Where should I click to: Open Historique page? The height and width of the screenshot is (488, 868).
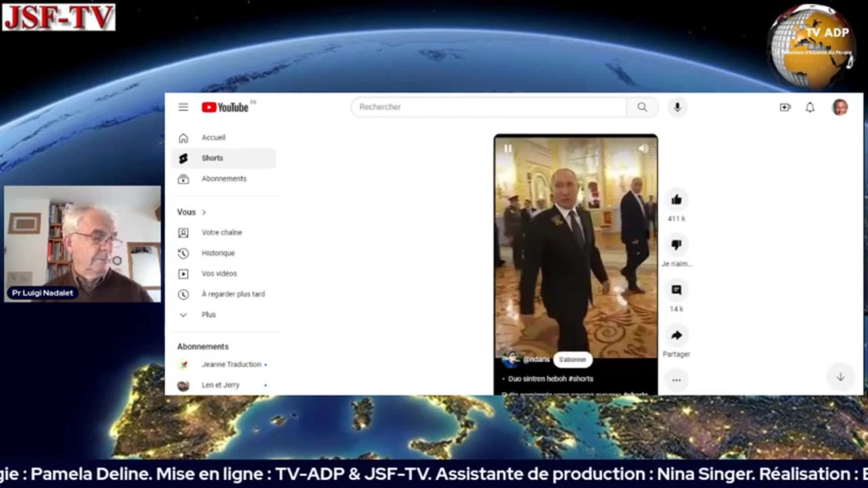click(224, 253)
